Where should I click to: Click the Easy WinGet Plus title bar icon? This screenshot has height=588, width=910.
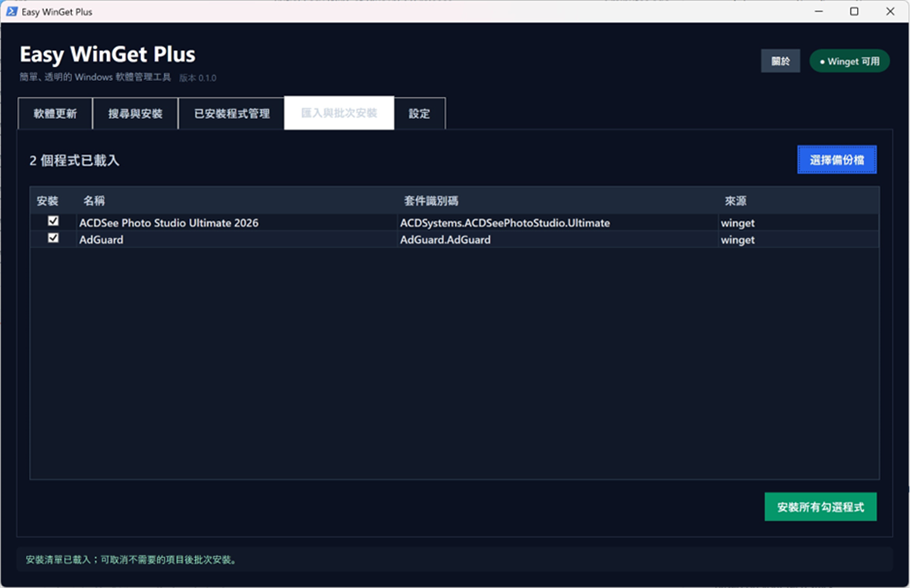pyautogui.click(x=11, y=11)
